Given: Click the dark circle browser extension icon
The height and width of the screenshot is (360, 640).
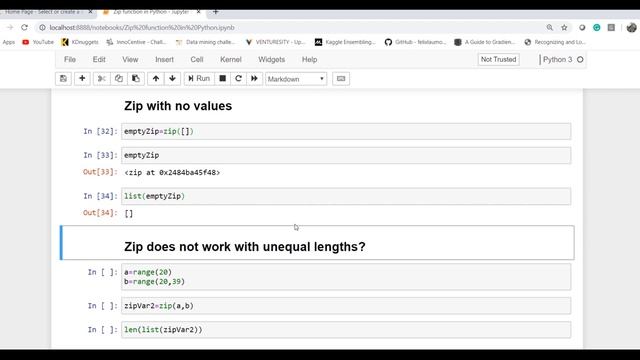Looking at the screenshot, I should 582,27.
